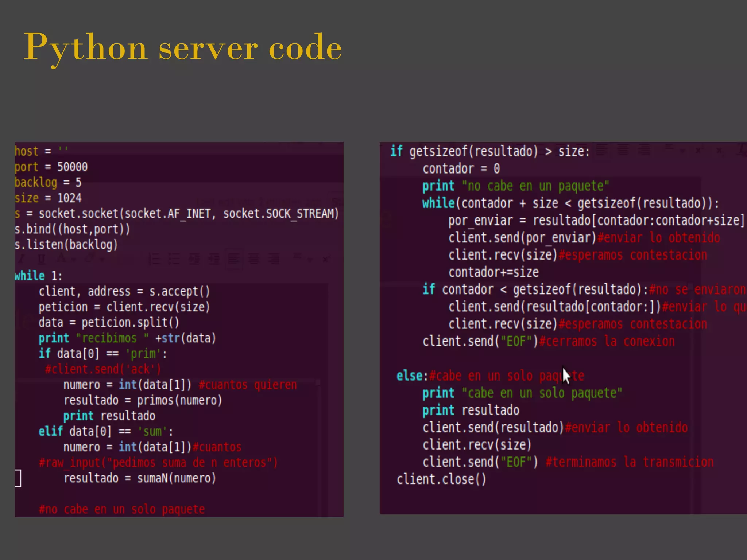Click 'client.send(por_enviar)' line

coord(522,238)
